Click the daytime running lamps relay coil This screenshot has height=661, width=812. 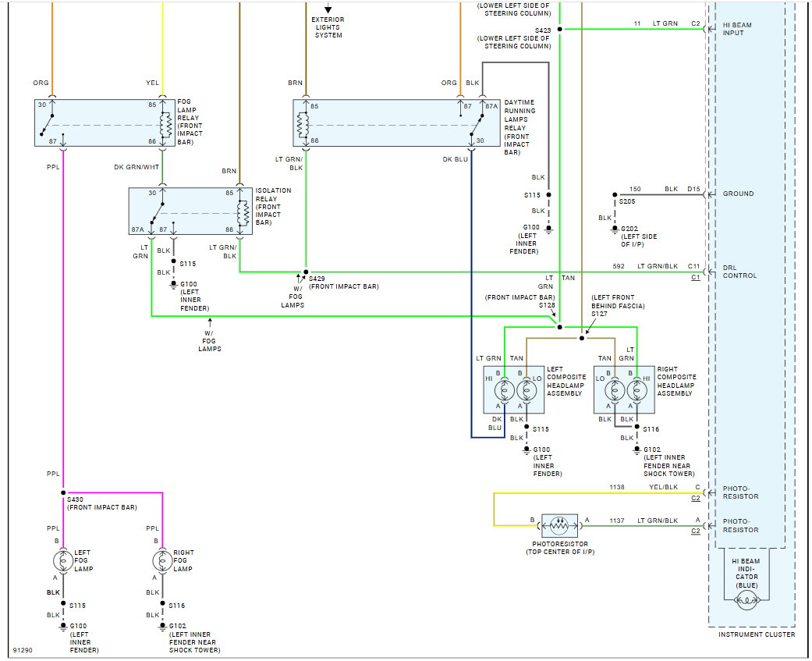[303, 123]
